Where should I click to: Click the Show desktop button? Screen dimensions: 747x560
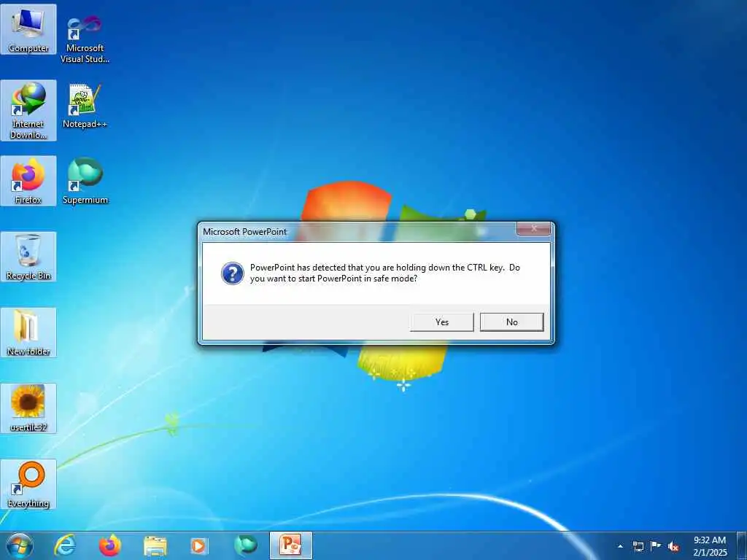coord(742,545)
